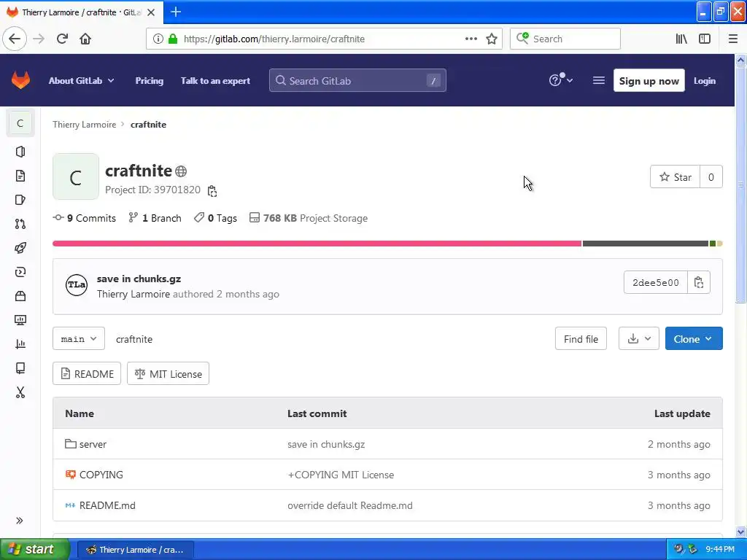This screenshot has width=747, height=560.
Task: Open project information sidebar icon
Action: tap(20, 152)
